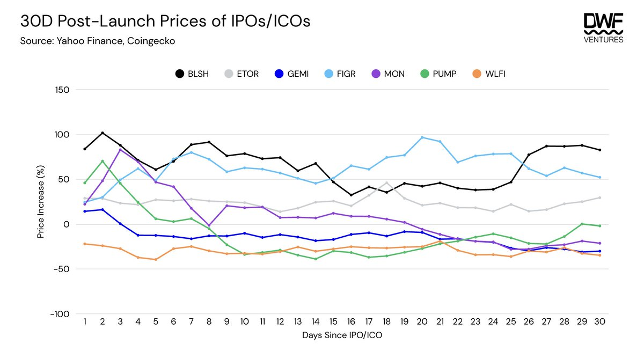Click the MON peak point at day 3

tap(120, 149)
